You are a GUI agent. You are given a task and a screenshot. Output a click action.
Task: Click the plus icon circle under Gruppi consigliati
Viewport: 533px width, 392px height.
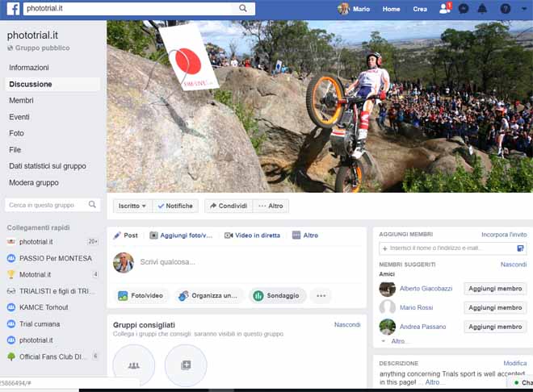(186, 365)
